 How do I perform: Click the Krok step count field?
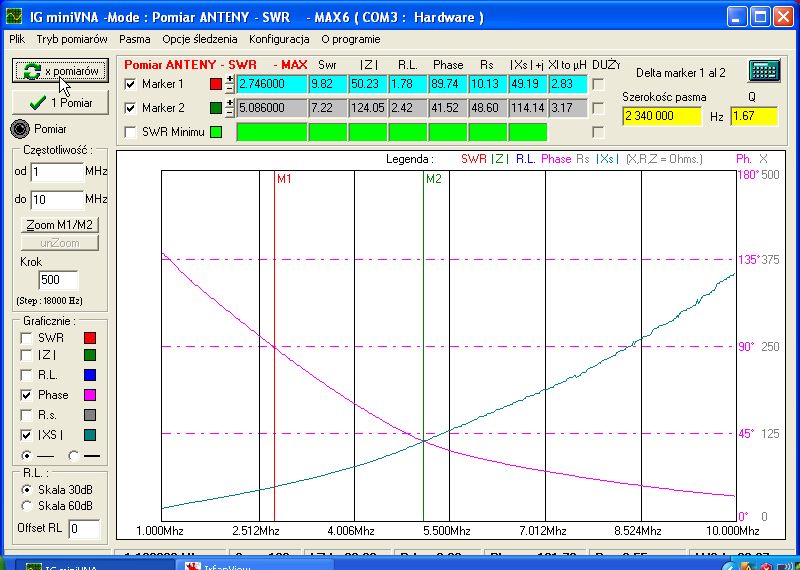(x=58, y=280)
